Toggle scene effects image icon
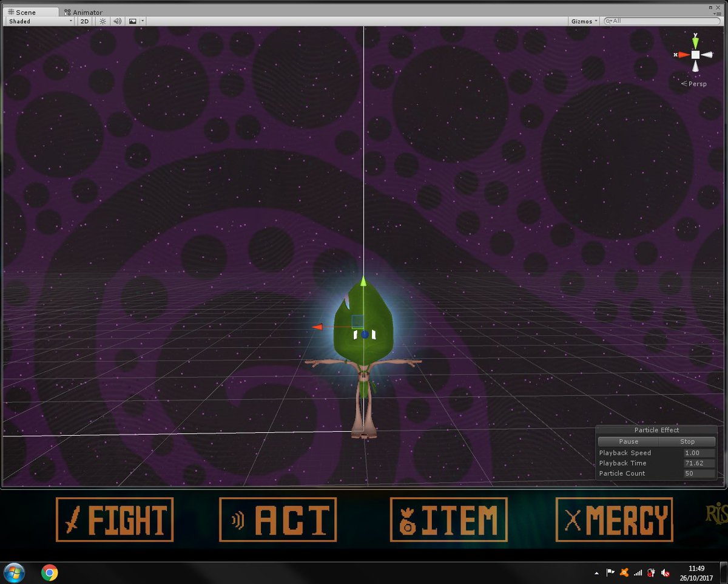This screenshot has height=584, width=728. pyautogui.click(x=132, y=21)
